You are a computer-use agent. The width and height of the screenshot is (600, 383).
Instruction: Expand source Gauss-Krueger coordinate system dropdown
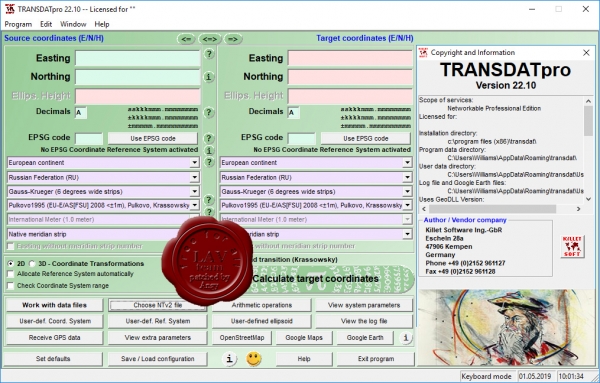tap(194, 191)
